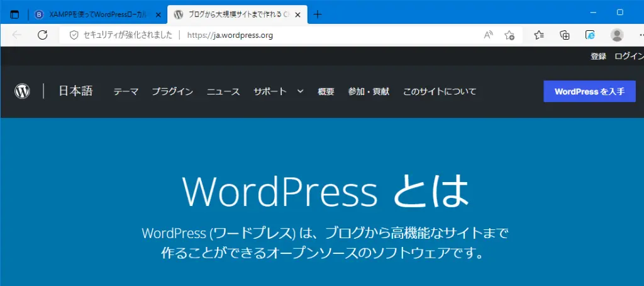Expand the サポート submenu chevron
644x286 pixels.
point(300,91)
